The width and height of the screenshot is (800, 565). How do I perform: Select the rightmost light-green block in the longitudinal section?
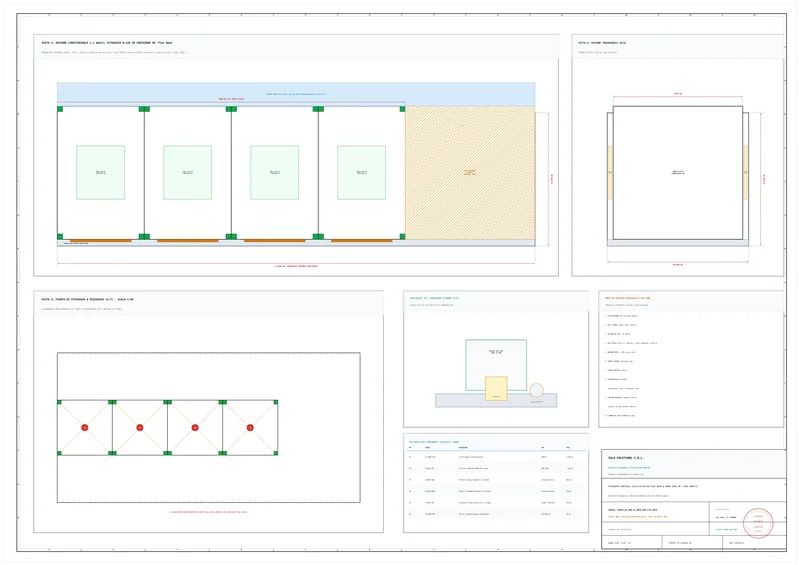(x=361, y=173)
